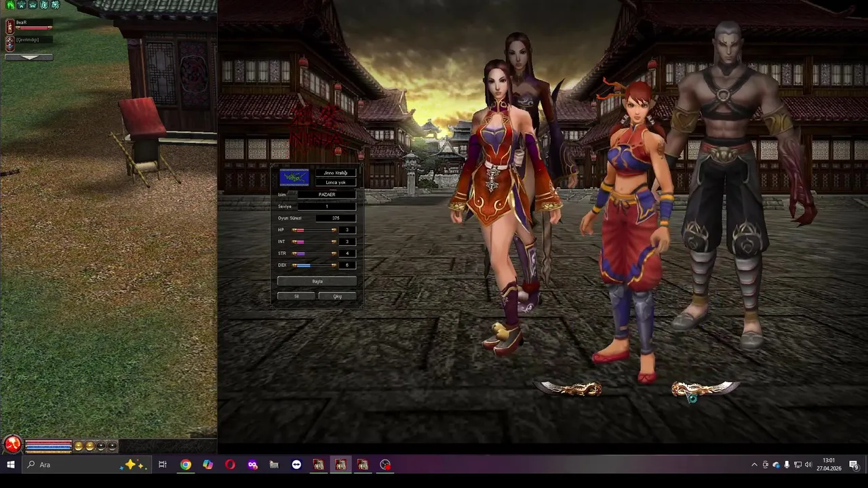Show hidden system tray icons
868x488 pixels.
pyautogui.click(x=754, y=465)
